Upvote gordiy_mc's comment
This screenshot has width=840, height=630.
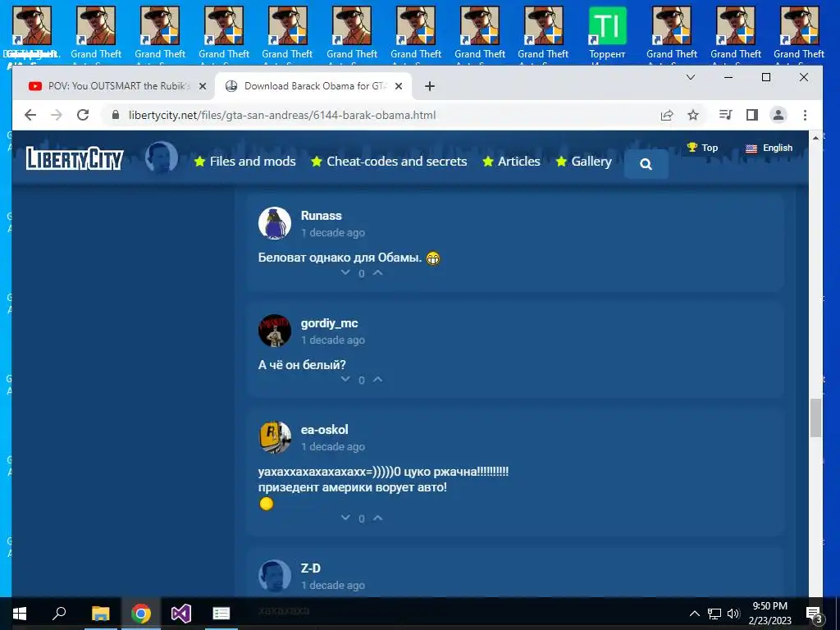click(377, 379)
